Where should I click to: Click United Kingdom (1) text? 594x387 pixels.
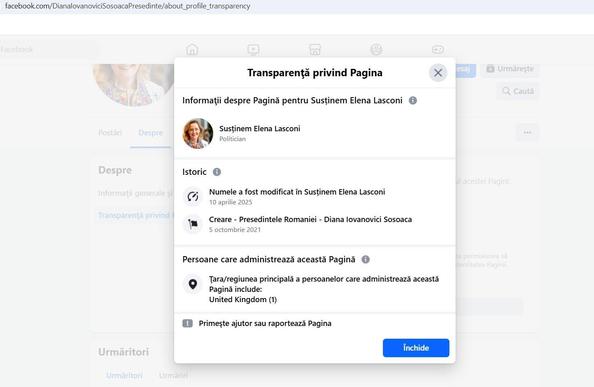tap(243, 300)
